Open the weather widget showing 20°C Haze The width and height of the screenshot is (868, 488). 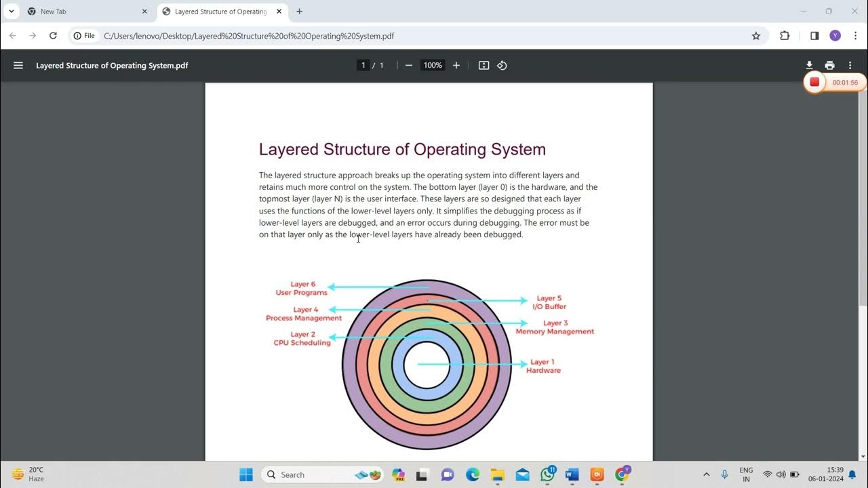click(28, 474)
